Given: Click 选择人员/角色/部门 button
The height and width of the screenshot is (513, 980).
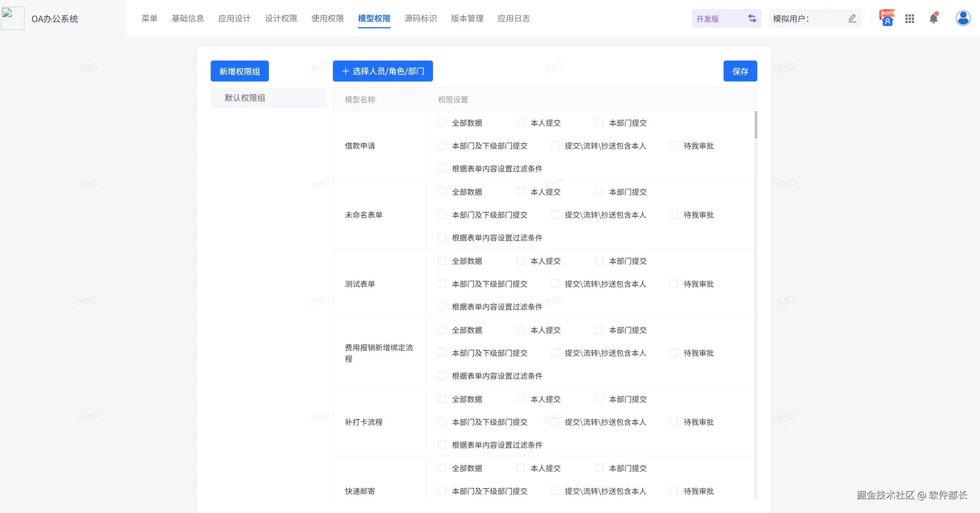Looking at the screenshot, I should coord(383,71).
